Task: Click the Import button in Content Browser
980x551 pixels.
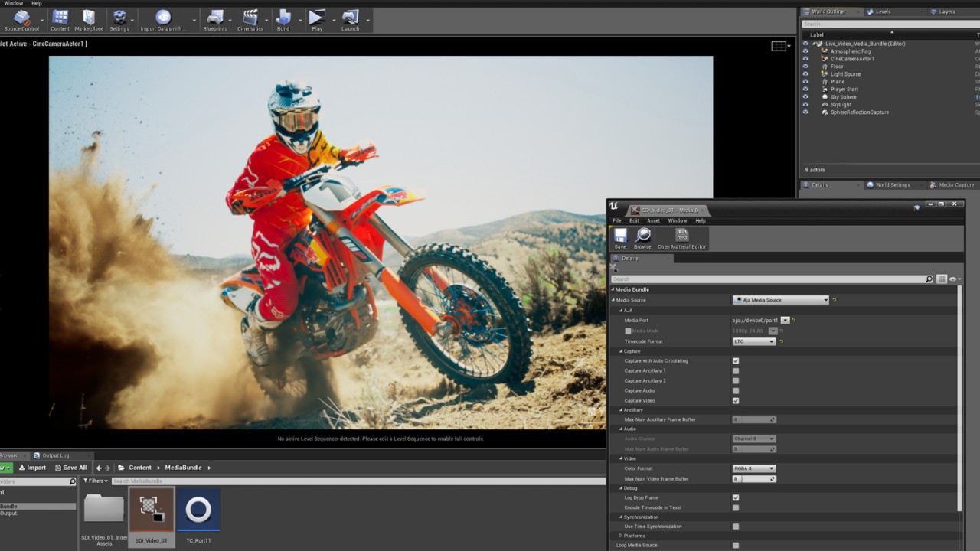Action: [32, 468]
